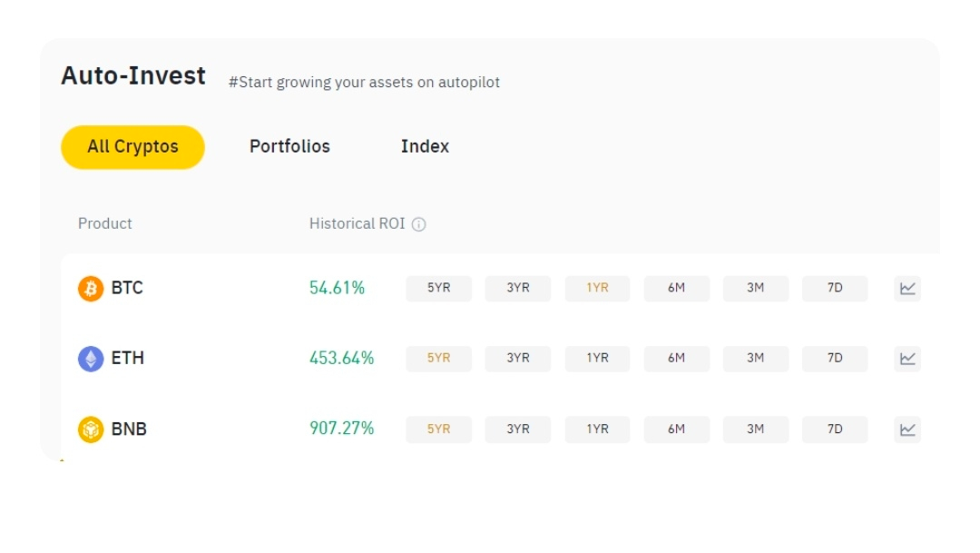Click the Ethereum coin icon
This screenshot has height=553, width=980.
click(x=91, y=359)
